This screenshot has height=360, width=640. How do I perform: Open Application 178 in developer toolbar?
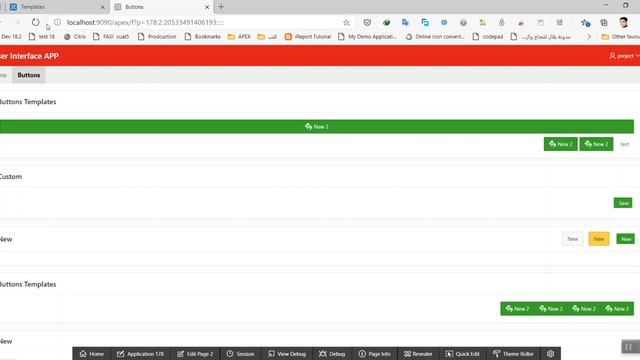coord(140,354)
